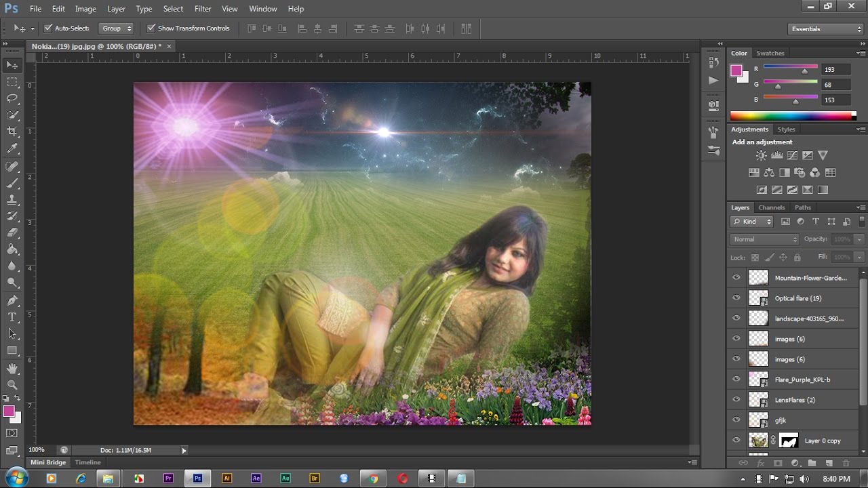Select the Pen tool
Viewport: 868px width, 488px height.
click(12, 300)
